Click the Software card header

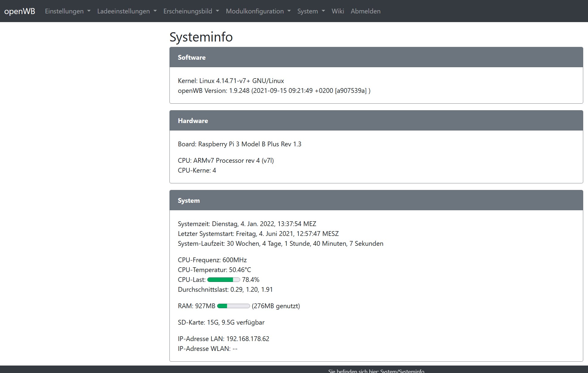tap(376, 57)
